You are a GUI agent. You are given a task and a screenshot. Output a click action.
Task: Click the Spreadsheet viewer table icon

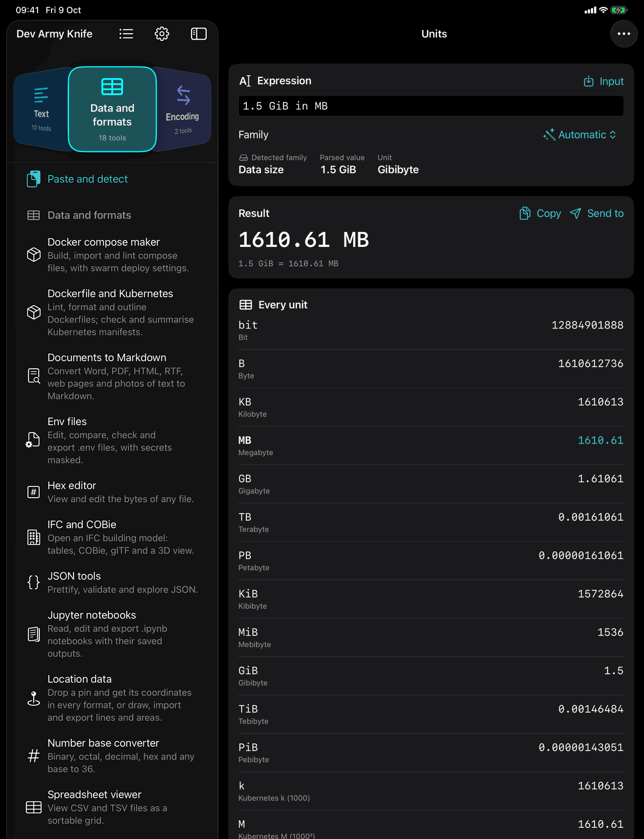coord(34,807)
